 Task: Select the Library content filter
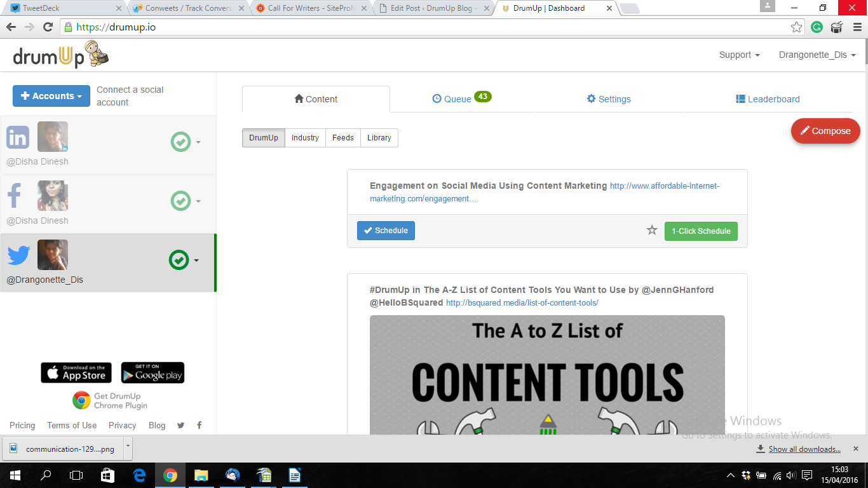[379, 138]
